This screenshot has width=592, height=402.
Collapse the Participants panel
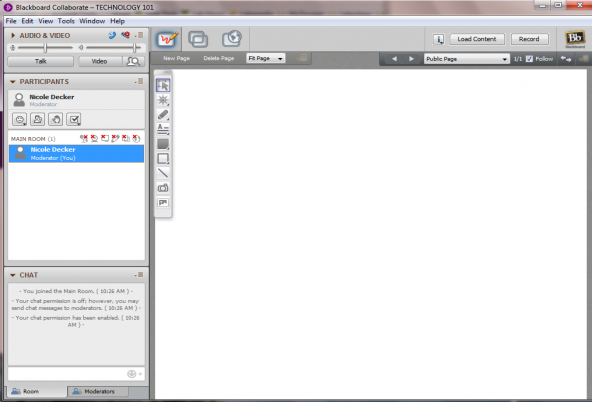[x=13, y=82]
